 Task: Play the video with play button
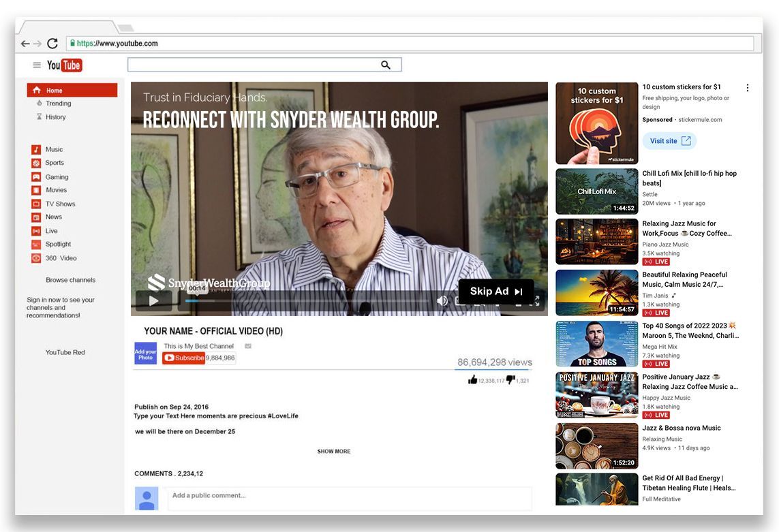(154, 300)
